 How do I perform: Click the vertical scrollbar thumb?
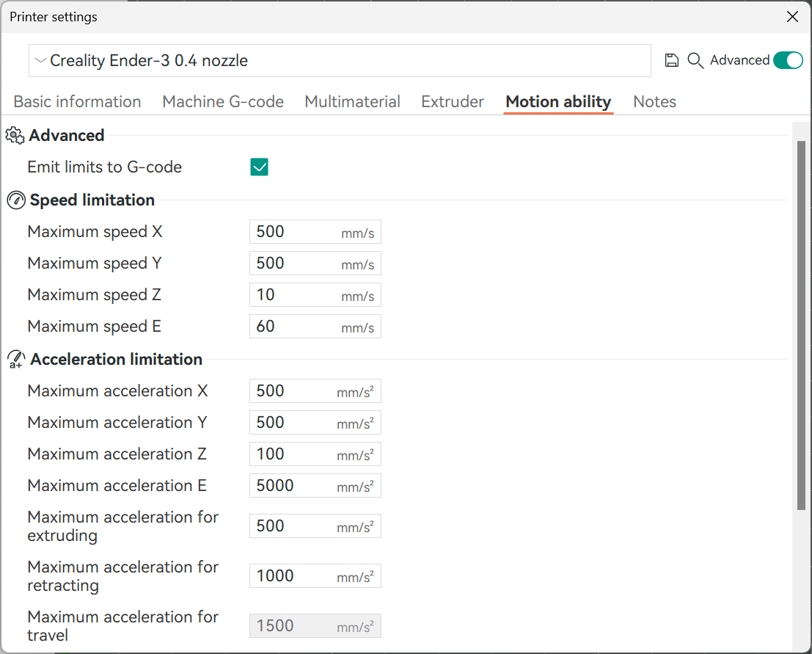(x=800, y=325)
